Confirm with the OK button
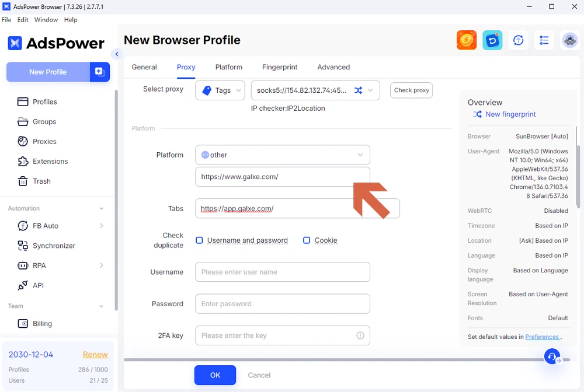This screenshot has width=584, height=392. point(215,375)
